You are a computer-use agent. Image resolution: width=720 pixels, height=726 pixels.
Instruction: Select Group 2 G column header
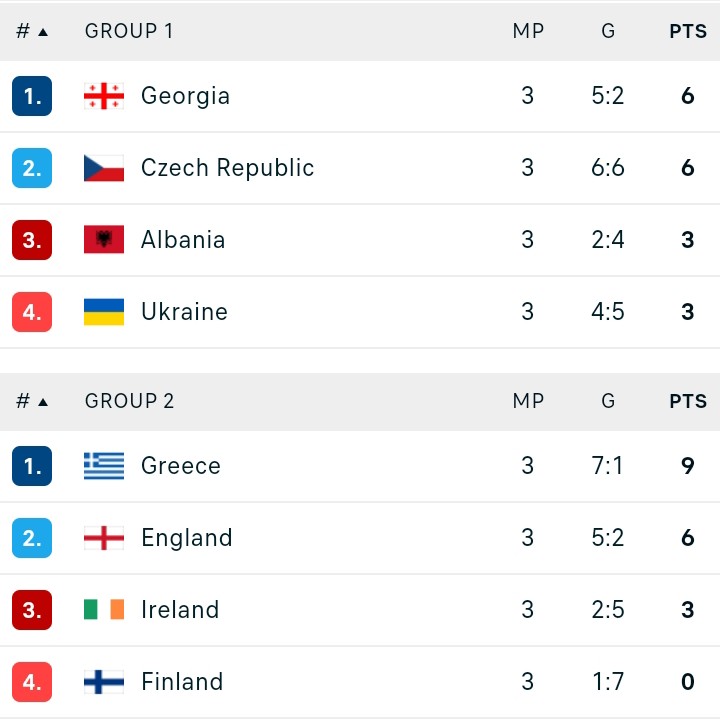[x=608, y=401]
